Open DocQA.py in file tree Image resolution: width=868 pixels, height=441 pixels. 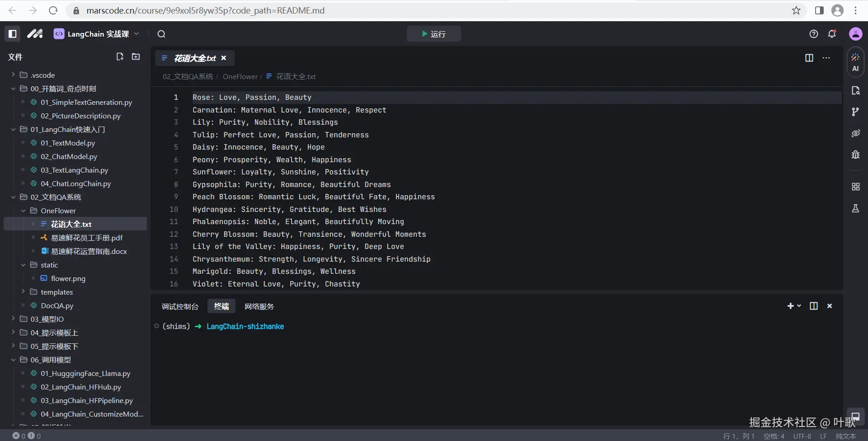57,305
